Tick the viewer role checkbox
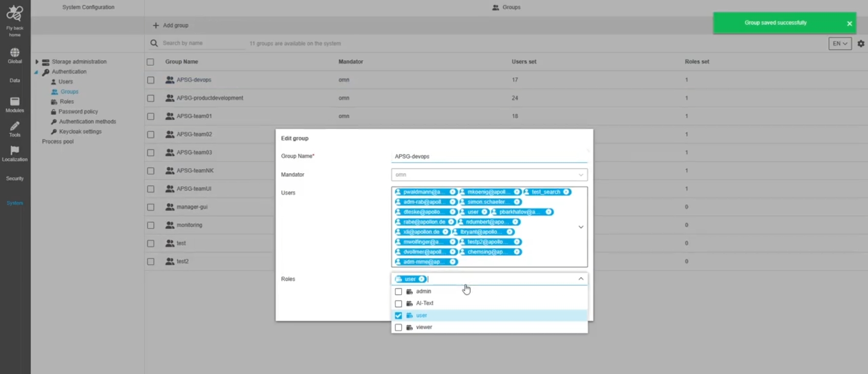This screenshot has height=374, width=868. (398, 328)
